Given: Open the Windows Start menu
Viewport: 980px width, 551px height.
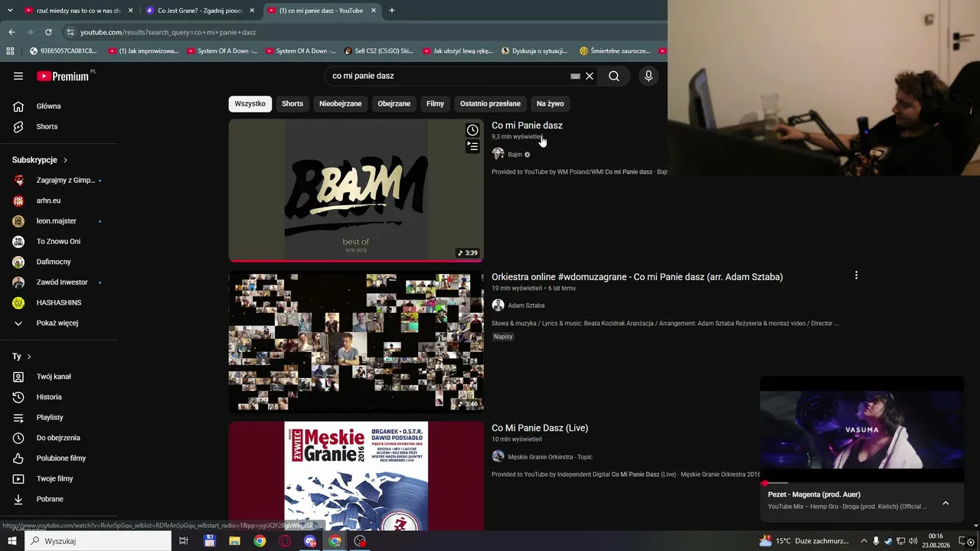Looking at the screenshot, I should [x=12, y=541].
